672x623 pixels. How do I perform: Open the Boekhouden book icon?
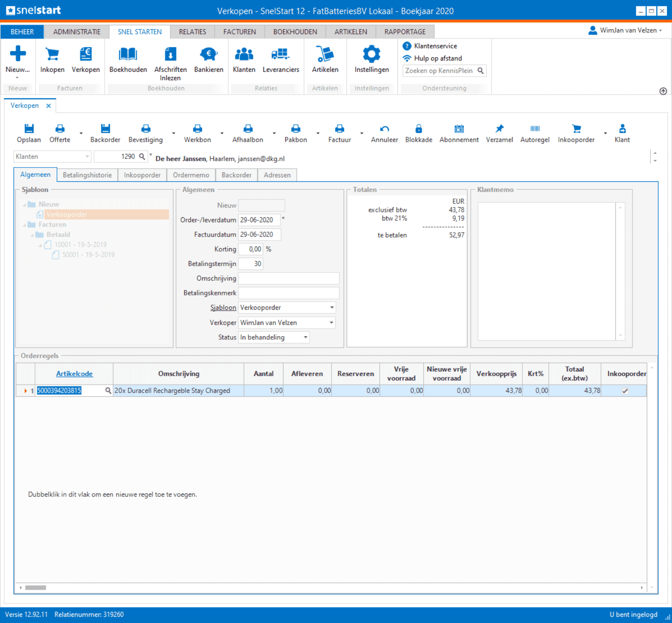click(x=128, y=54)
